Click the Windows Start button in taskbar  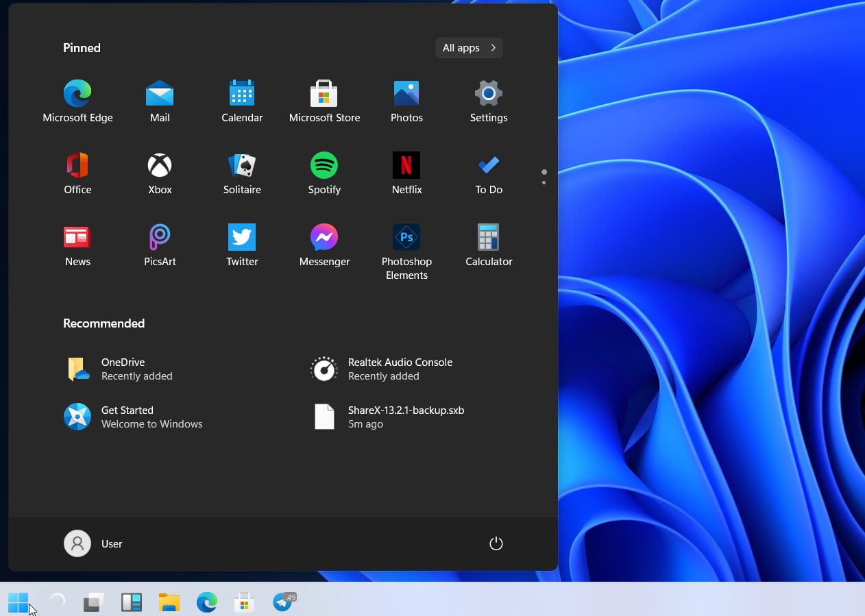click(19, 602)
